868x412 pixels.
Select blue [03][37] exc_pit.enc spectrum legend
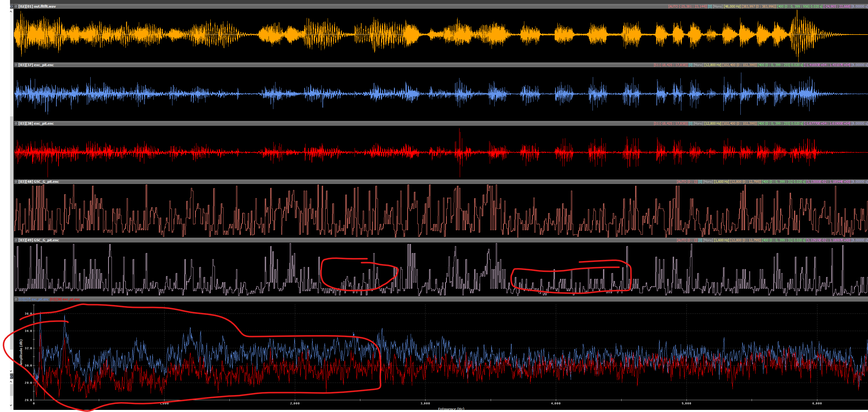(34, 299)
